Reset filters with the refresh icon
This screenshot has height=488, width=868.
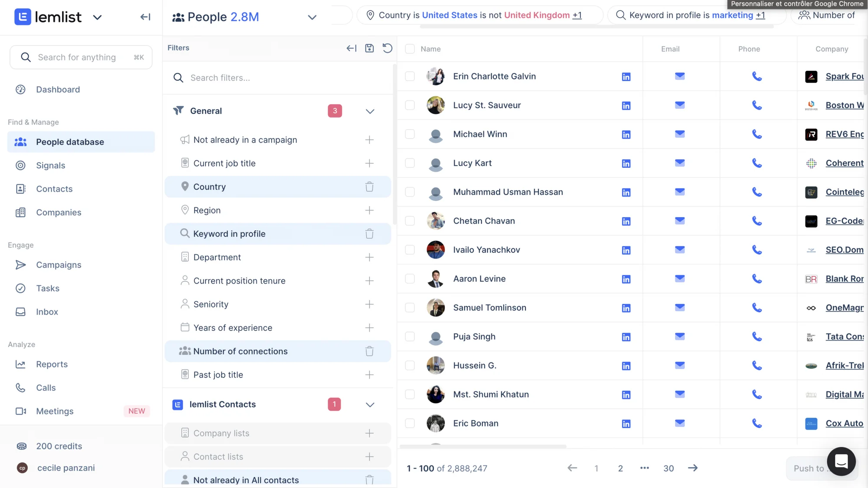coord(387,48)
